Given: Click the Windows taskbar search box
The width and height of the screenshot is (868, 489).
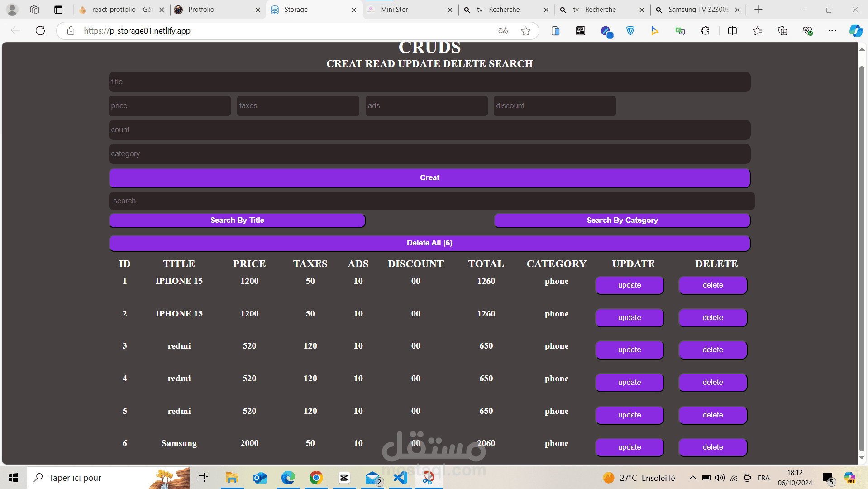Looking at the screenshot, I should tap(109, 478).
